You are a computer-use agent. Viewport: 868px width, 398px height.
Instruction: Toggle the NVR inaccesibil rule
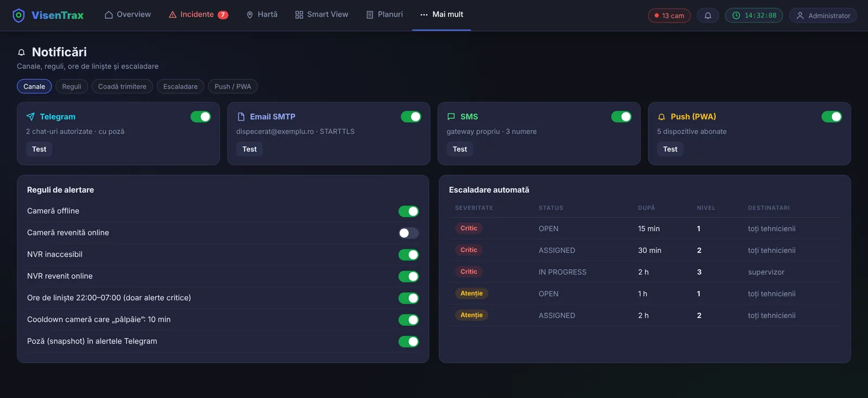pyautogui.click(x=409, y=255)
